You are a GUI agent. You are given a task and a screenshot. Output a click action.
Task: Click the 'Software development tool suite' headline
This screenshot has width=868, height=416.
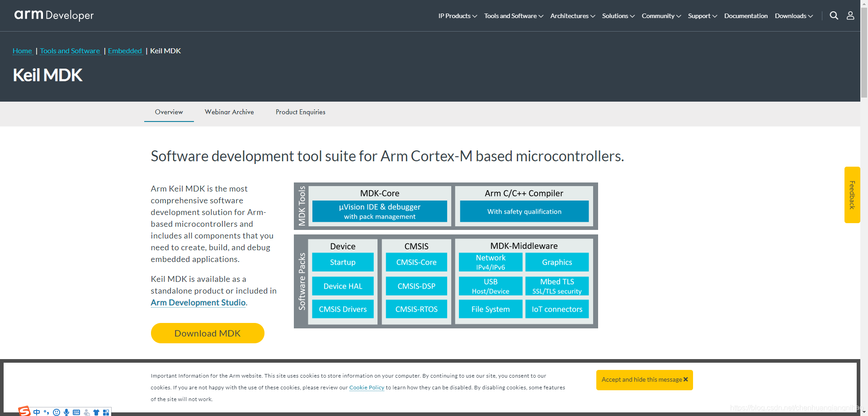point(387,156)
